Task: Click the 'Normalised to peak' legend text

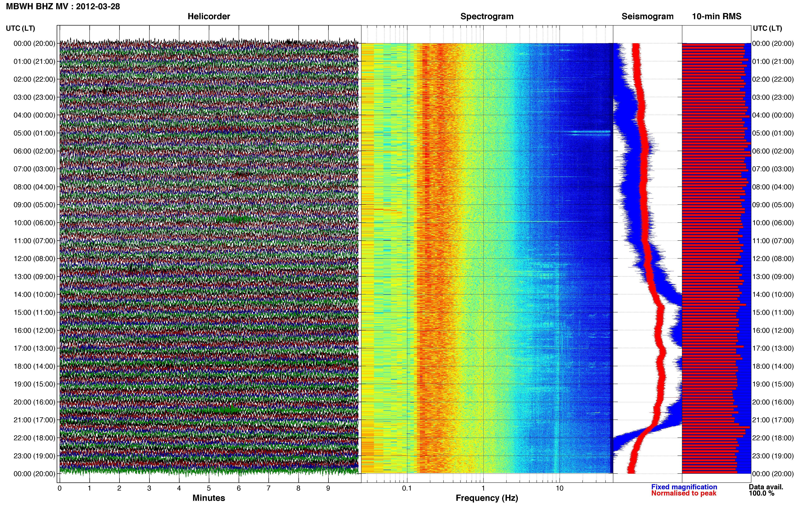Action: pos(684,493)
